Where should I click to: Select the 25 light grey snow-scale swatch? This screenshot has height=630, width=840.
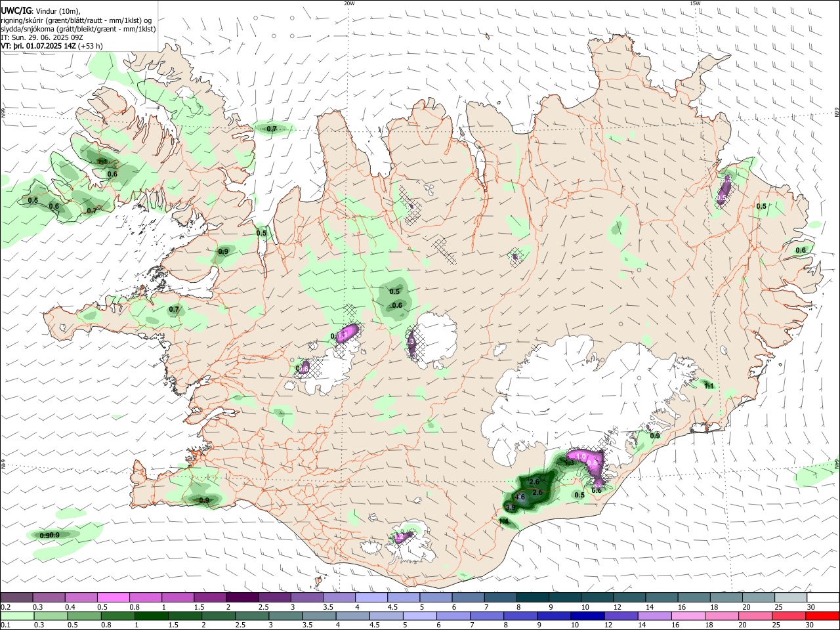791,597
